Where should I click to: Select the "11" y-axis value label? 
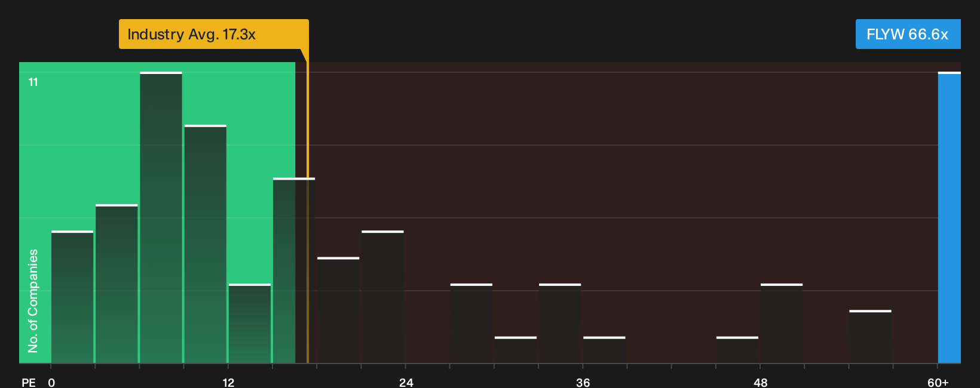click(x=33, y=82)
